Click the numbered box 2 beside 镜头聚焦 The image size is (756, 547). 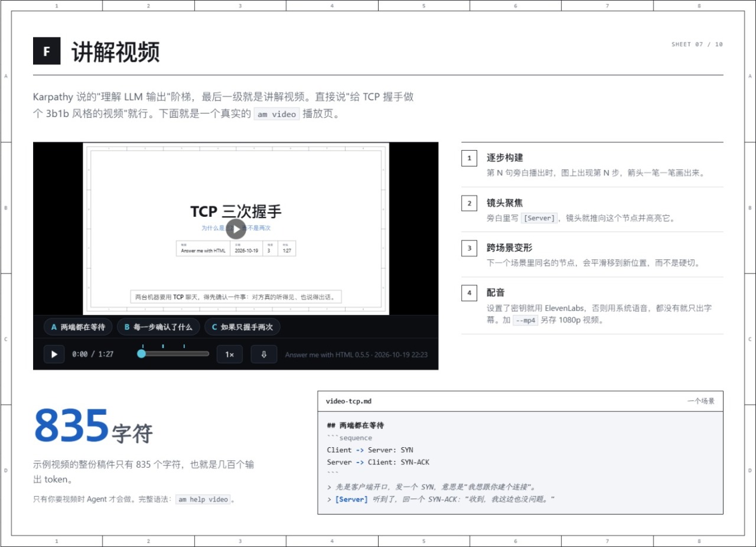point(469,203)
